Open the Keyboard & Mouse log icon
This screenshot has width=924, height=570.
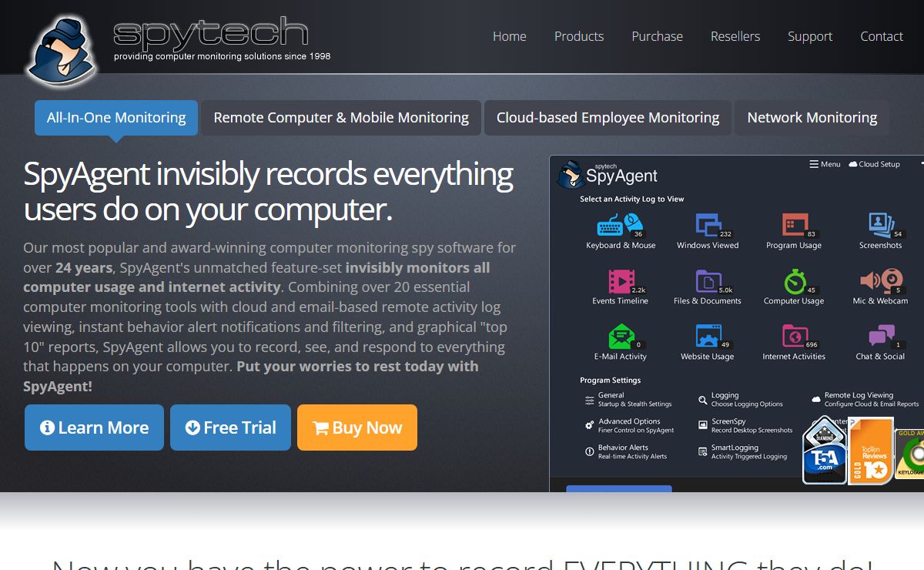click(620, 226)
